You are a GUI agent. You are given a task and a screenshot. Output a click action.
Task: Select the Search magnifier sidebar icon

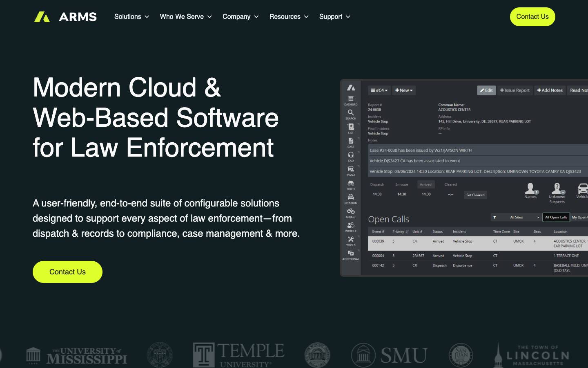351,112
